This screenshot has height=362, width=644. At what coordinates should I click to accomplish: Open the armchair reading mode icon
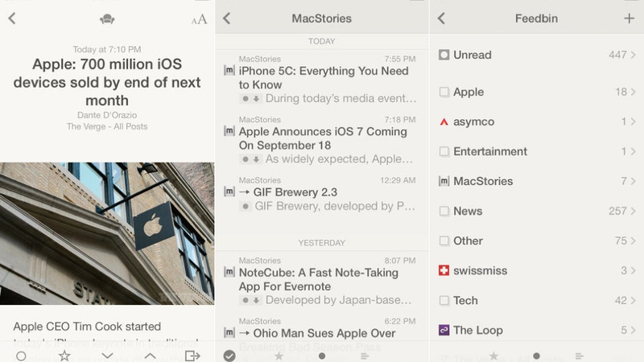click(x=107, y=19)
